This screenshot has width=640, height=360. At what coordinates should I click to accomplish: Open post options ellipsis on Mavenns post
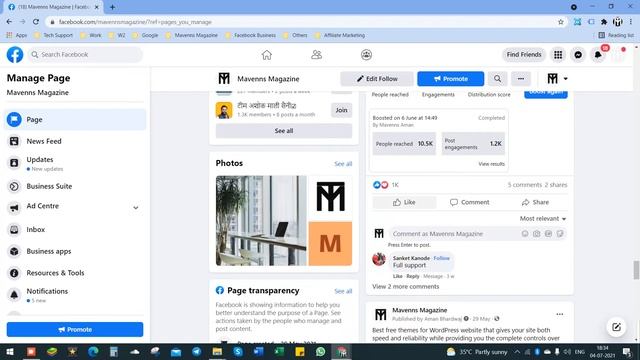(x=560, y=314)
